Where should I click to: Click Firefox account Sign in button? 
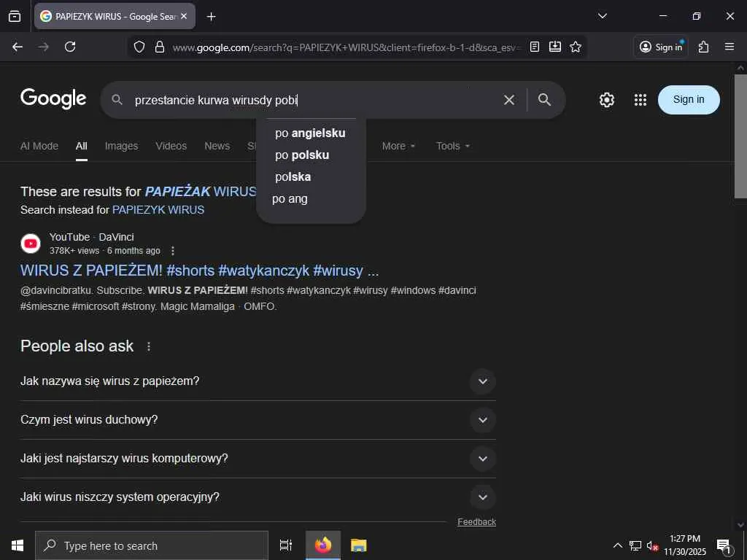[x=661, y=47]
